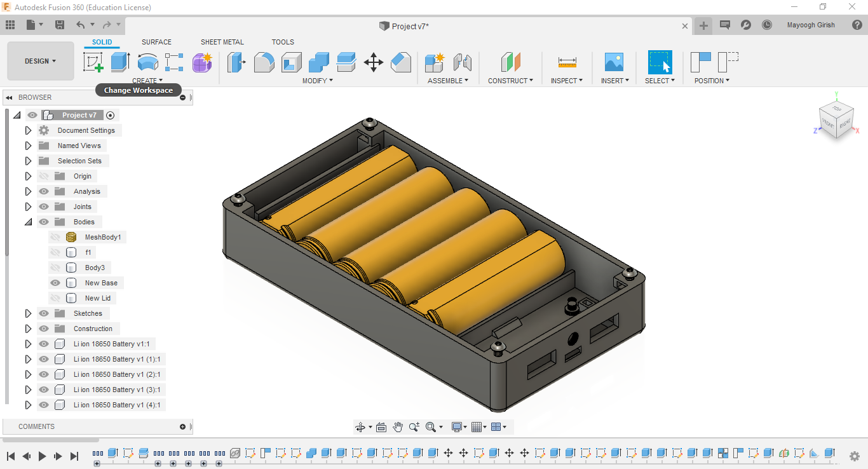Switch to the SHEET METAL tab
The image size is (868, 469).
coord(222,42)
